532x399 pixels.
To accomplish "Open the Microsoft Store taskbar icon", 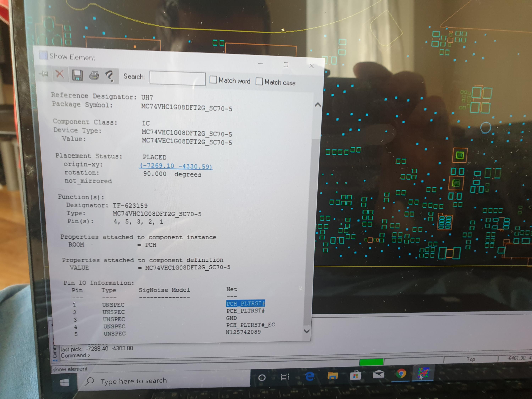I will click(356, 375).
